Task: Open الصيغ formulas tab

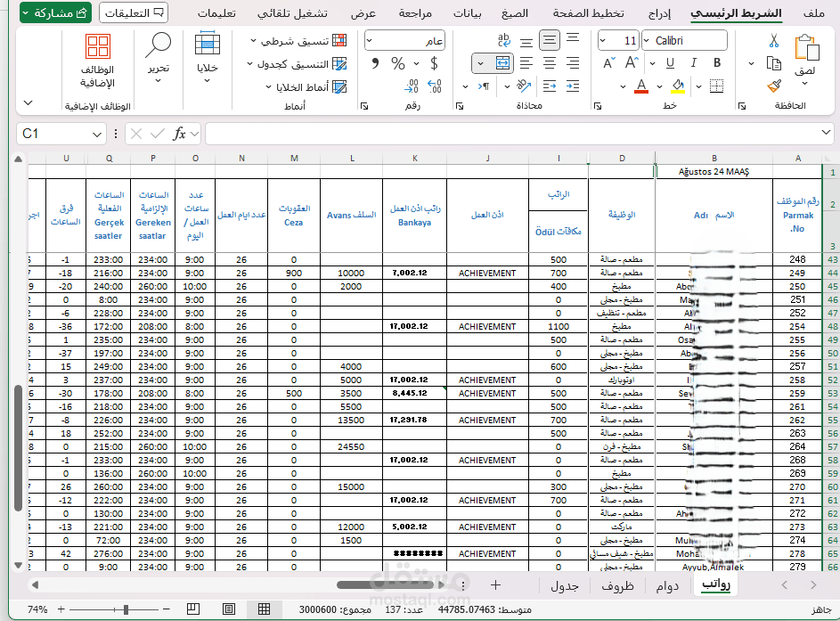Action: 515,12
